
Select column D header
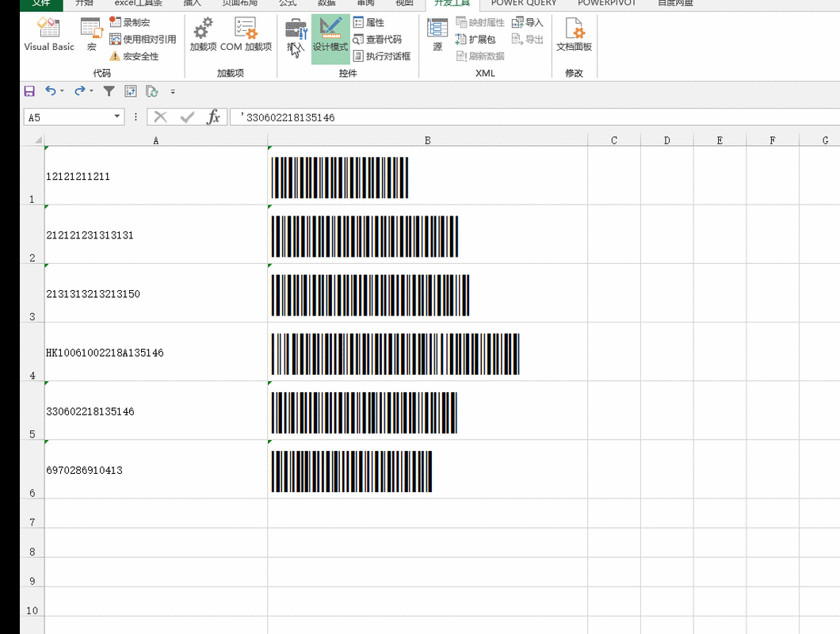click(667, 140)
